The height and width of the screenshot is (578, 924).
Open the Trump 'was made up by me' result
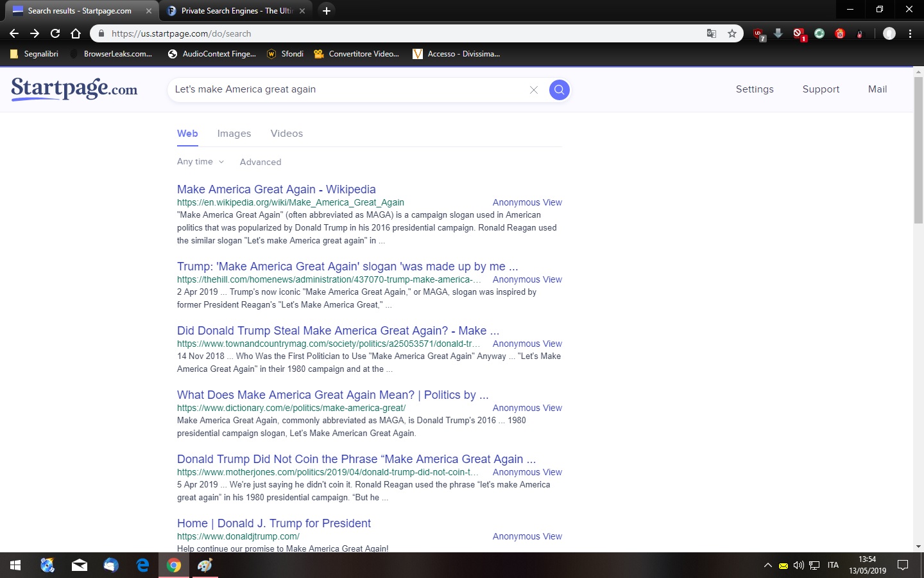point(348,267)
